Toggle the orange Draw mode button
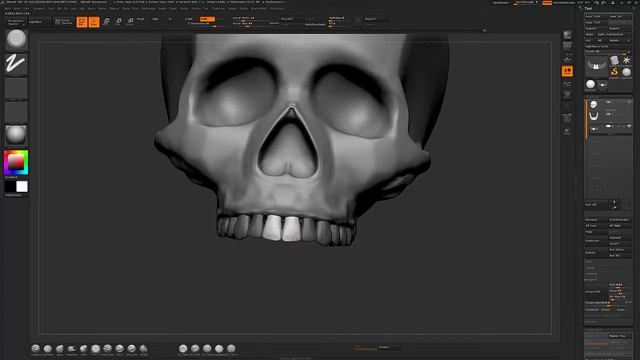 [94, 22]
